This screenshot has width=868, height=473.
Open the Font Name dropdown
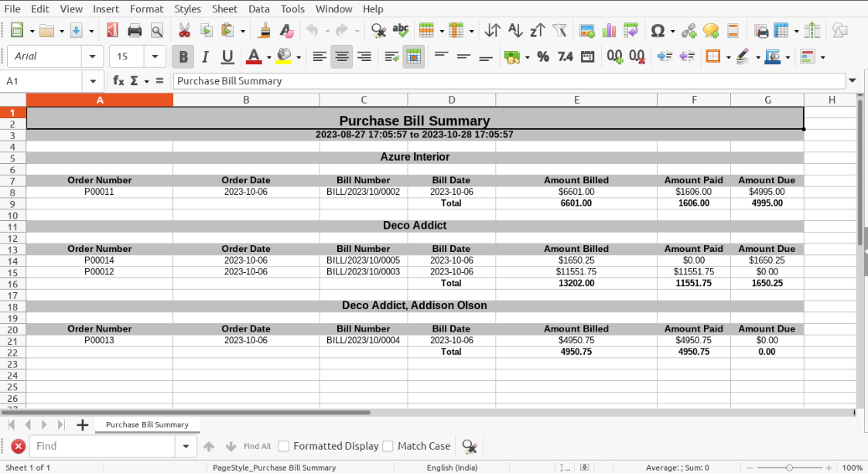[x=92, y=56]
